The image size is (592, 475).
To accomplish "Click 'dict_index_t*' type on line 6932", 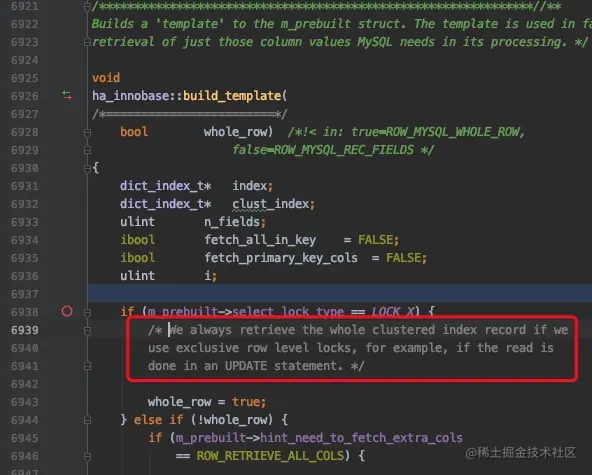I will click(165, 204).
